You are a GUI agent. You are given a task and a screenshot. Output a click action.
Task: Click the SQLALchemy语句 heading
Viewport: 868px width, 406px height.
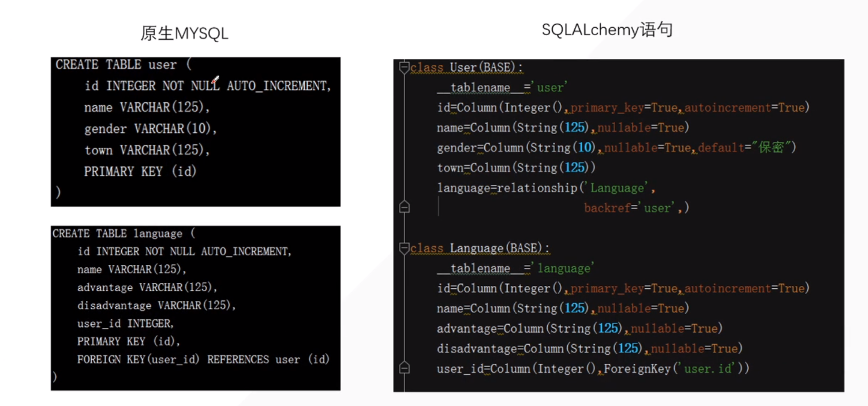(x=607, y=29)
